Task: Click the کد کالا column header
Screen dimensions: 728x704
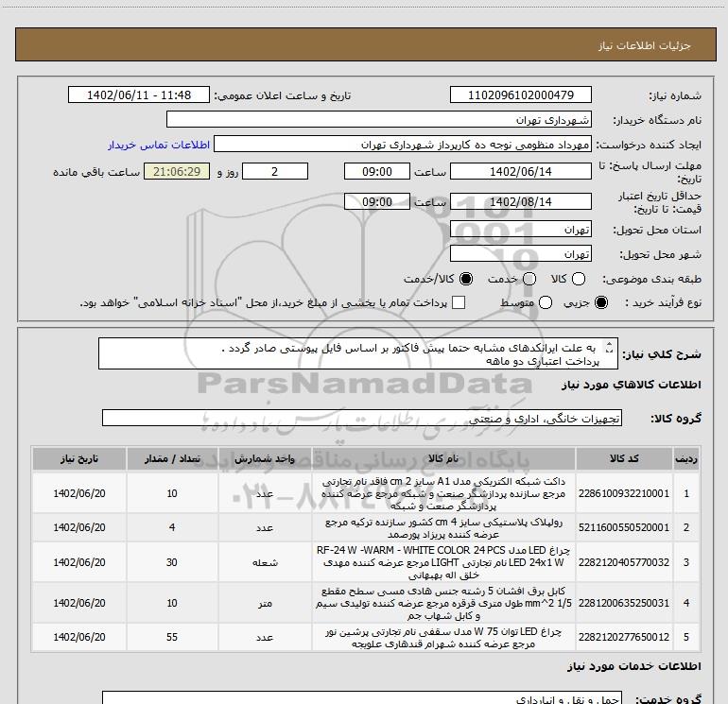Action: [624, 459]
